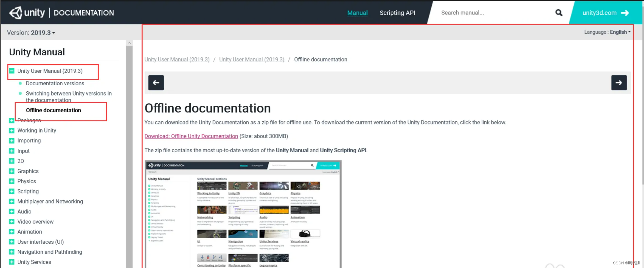Open Navigation and Pathfinding sidebar link
This screenshot has height=268, width=644.
click(x=50, y=252)
